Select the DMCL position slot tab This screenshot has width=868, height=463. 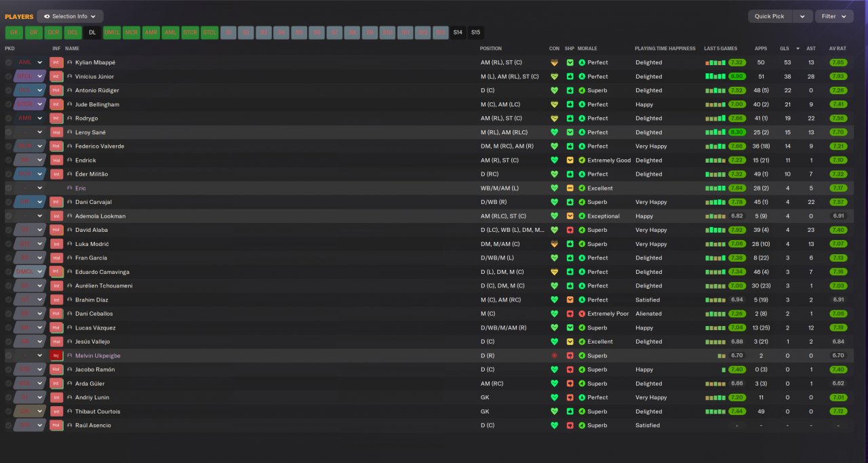tap(112, 33)
